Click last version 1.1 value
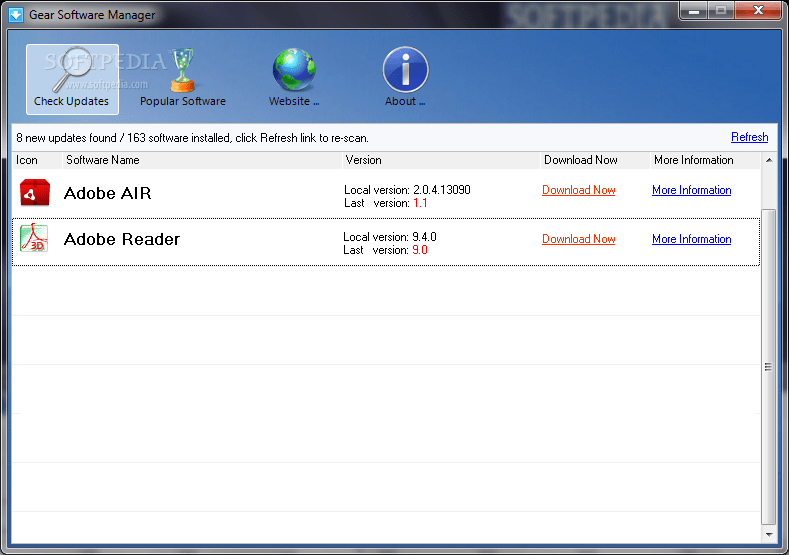Viewport: 789px width, 555px height. coord(420,203)
